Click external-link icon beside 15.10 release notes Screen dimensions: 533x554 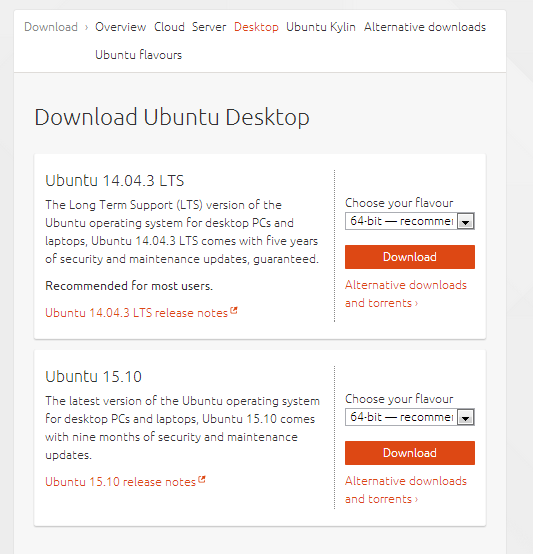click(202, 479)
